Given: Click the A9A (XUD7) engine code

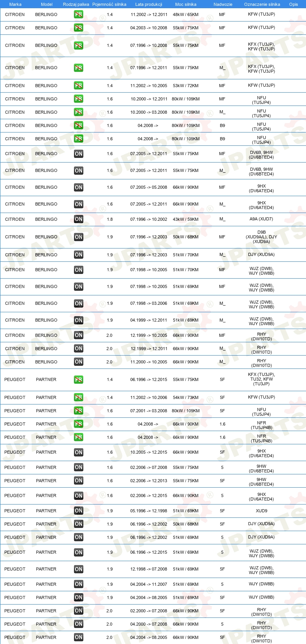Looking at the screenshot, I should (261, 219).
